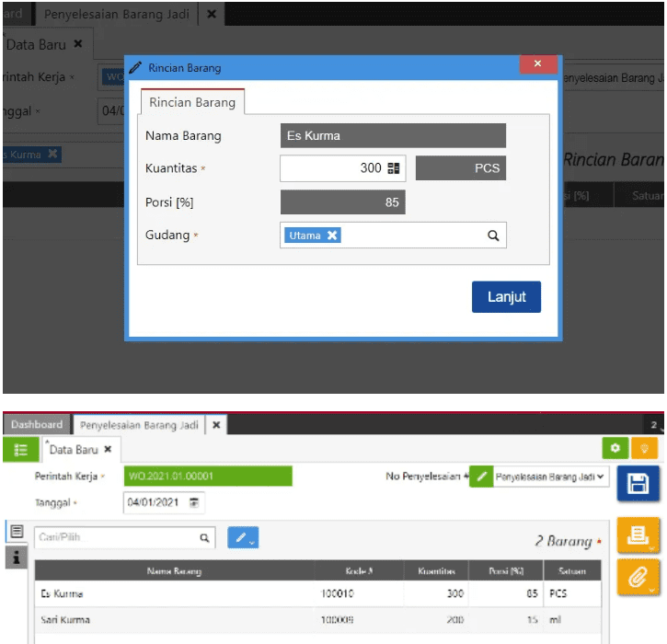The height and width of the screenshot is (644, 667).
Task: Open the calendar picker icon beside Tanggal
Action: click(194, 502)
